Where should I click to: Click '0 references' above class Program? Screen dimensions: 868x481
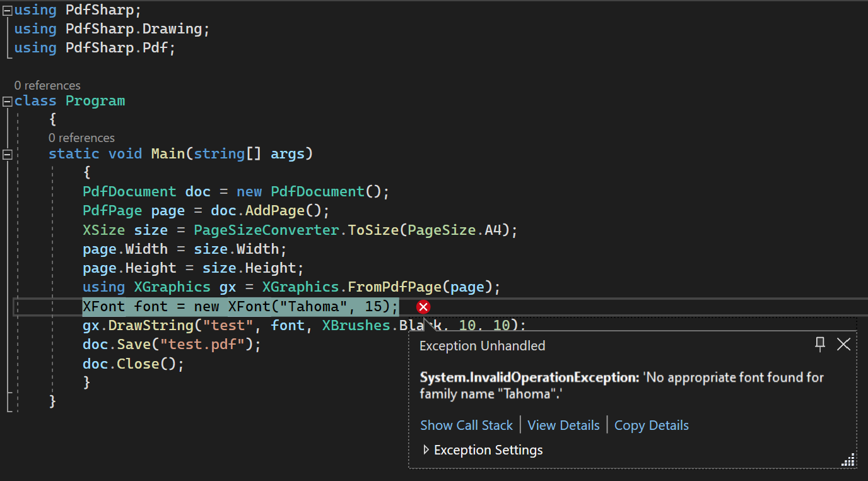coord(47,85)
